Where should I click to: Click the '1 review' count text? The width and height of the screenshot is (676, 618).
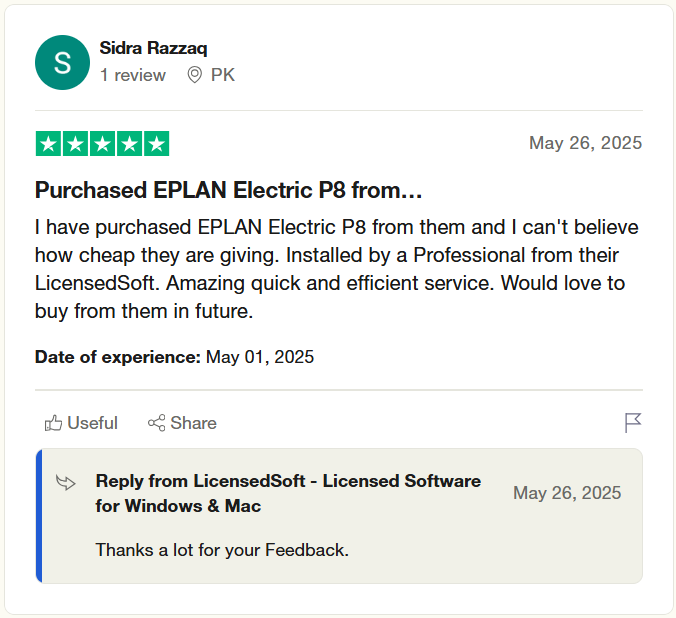tap(133, 75)
